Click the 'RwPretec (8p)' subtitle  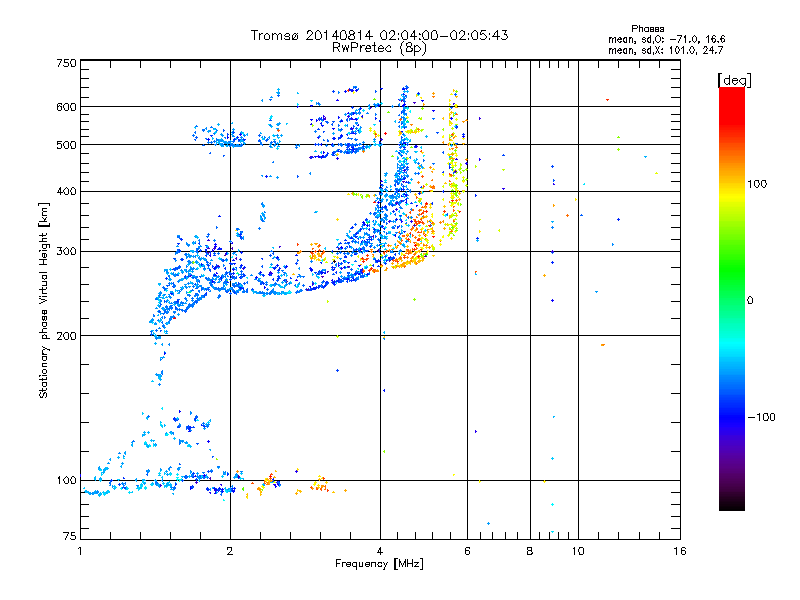click(x=379, y=48)
